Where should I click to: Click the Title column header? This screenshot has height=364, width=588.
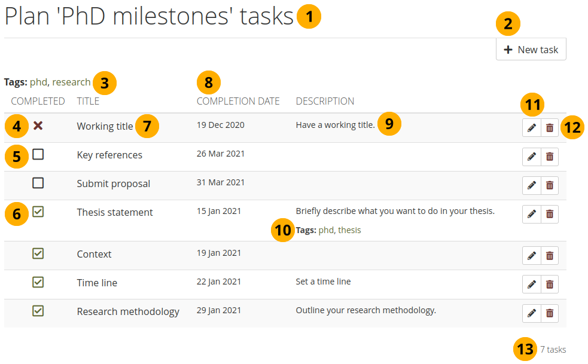88,101
